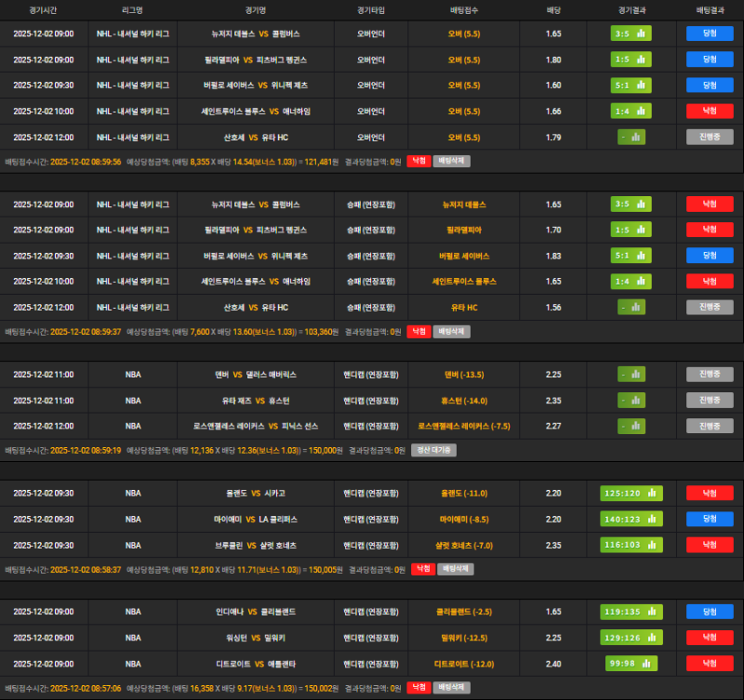Click the 배팅결과 column header

[x=710, y=10]
